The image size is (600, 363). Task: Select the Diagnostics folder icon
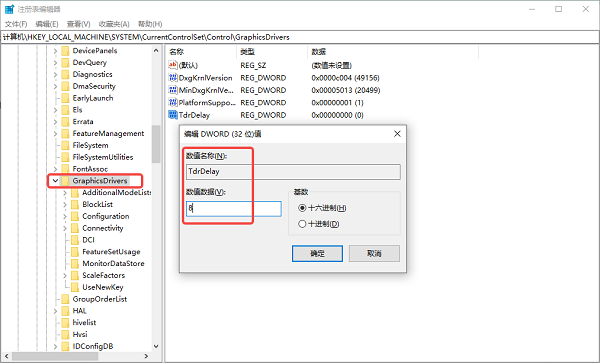[x=65, y=74]
